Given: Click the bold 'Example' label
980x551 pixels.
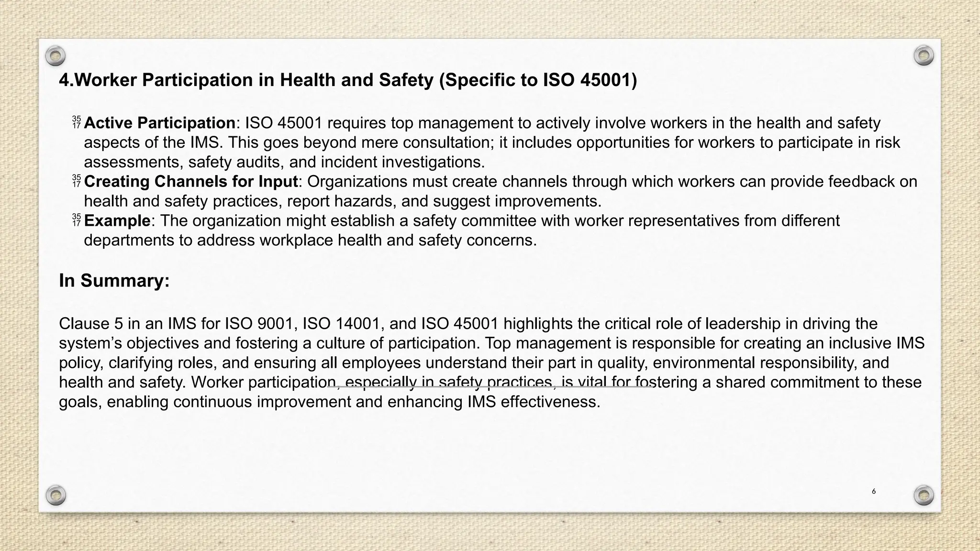Looking at the screenshot, I should pos(117,221).
